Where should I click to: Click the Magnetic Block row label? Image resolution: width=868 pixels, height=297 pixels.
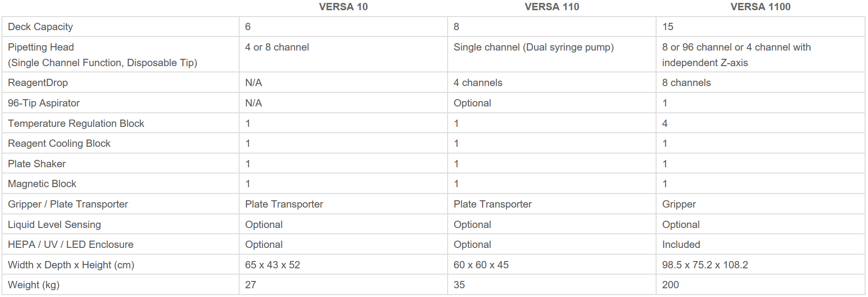[42, 184]
